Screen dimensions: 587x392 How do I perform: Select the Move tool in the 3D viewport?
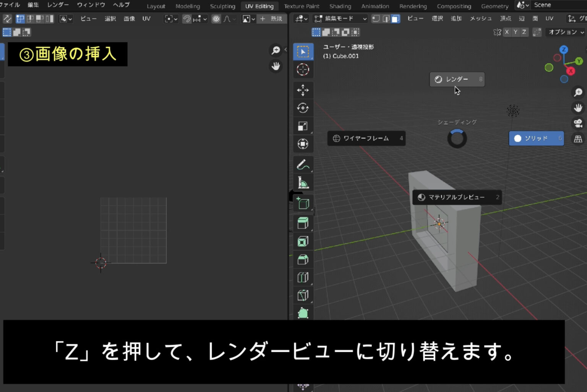(303, 91)
